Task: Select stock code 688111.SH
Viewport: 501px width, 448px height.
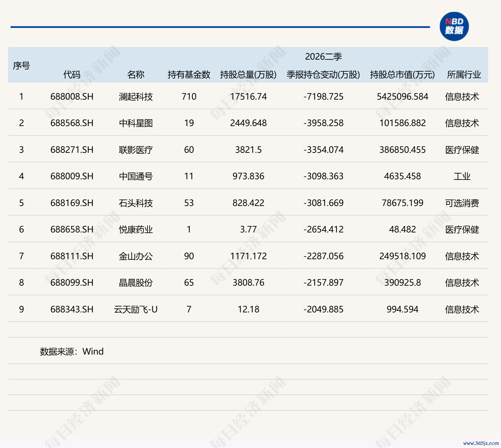Action: (72, 256)
